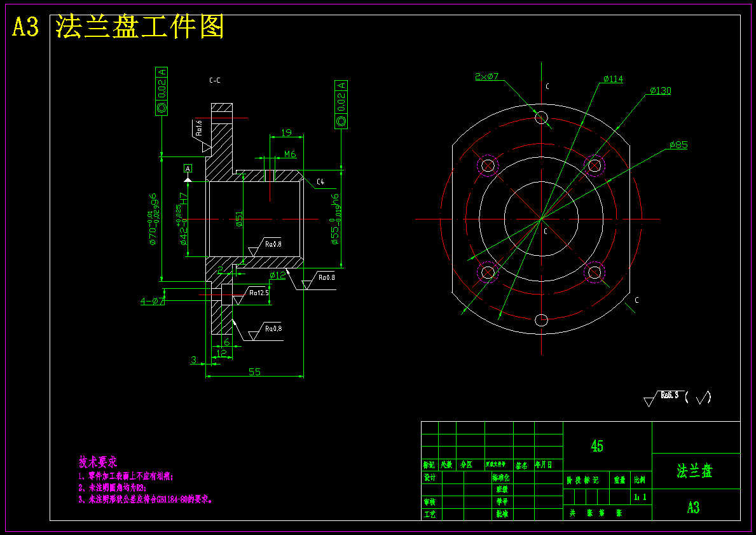The width and height of the screenshot is (756, 535).
Task: Select the '工艺' title block cell
Action: click(430, 514)
